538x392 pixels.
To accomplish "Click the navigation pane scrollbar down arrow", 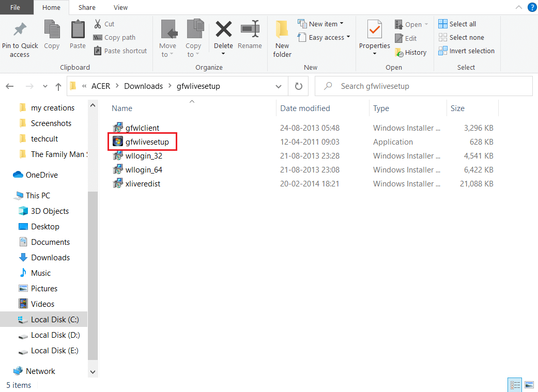I will click(x=93, y=372).
